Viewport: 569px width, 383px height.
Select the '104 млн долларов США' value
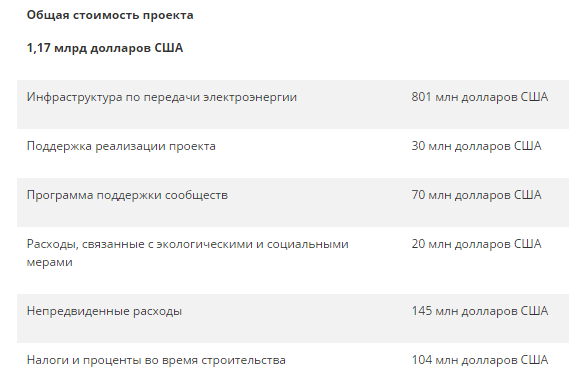point(480,360)
